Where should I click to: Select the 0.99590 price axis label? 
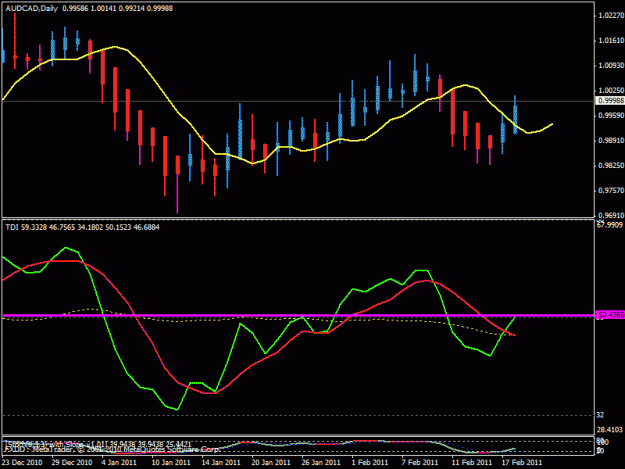pyautogui.click(x=611, y=116)
